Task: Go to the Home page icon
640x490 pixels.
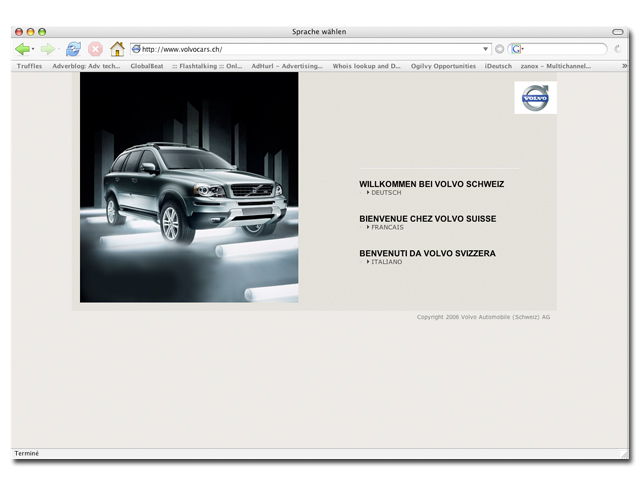Action: pos(117,49)
